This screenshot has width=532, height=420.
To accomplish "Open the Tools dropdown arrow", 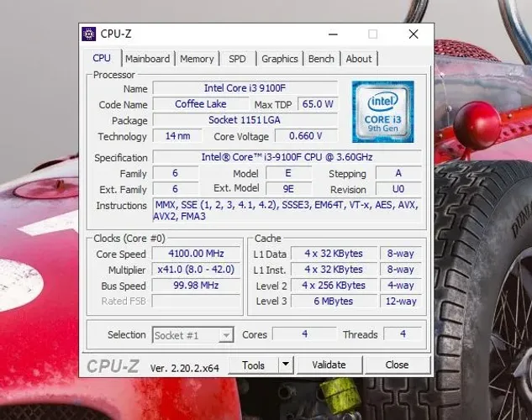I will click(286, 365).
